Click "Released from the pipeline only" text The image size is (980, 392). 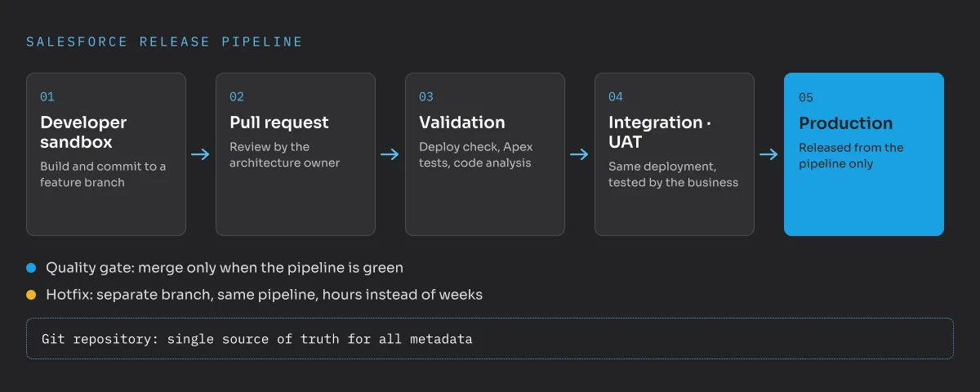click(851, 155)
